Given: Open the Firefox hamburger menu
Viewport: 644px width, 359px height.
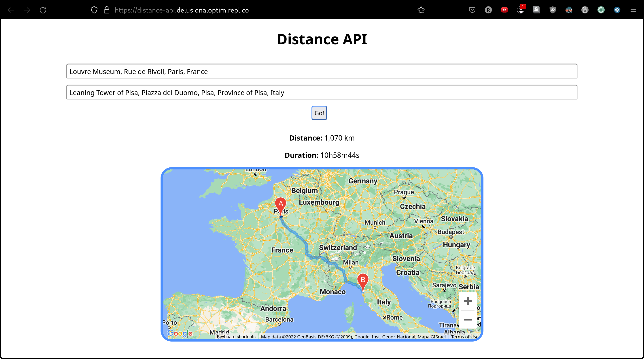Looking at the screenshot, I should point(633,10).
